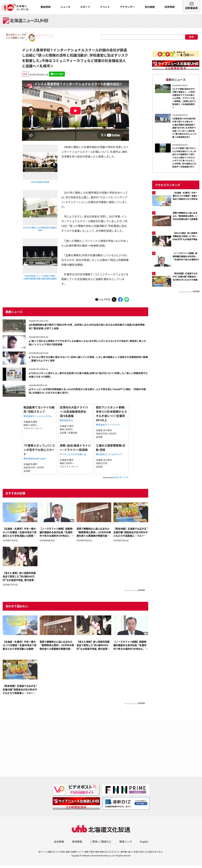
Task: Open the 常盤小学校 school building photo
Action: 40,208
